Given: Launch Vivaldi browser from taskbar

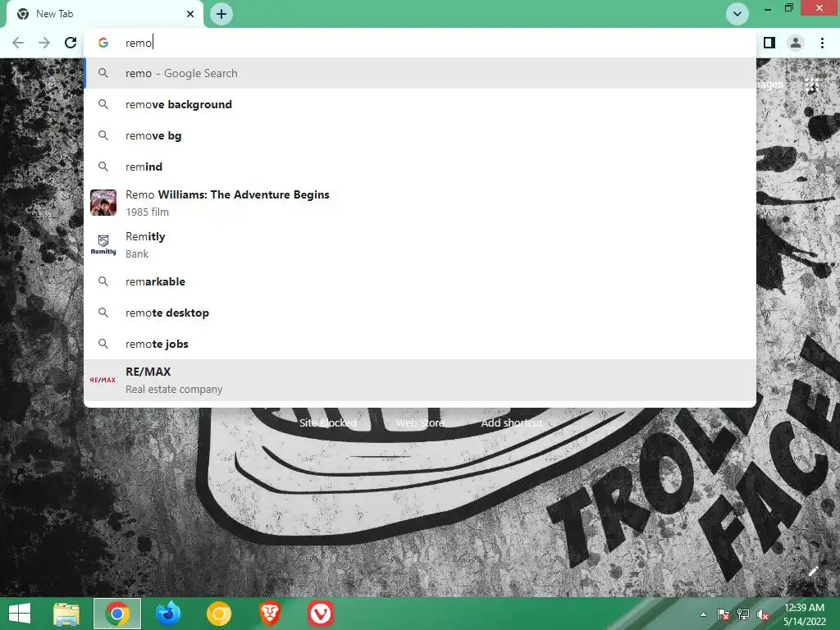Looking at the screenshot, I should [321, 614].
